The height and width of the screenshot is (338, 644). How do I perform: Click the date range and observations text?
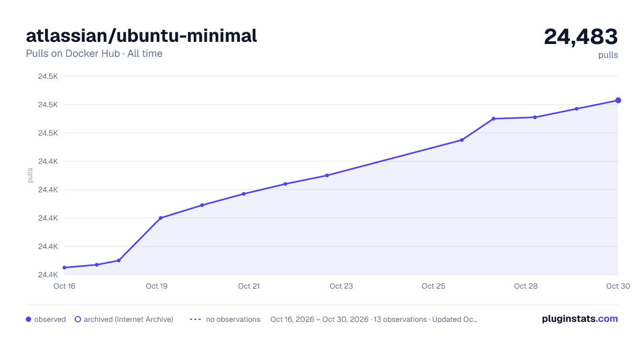tap(374, 319)
